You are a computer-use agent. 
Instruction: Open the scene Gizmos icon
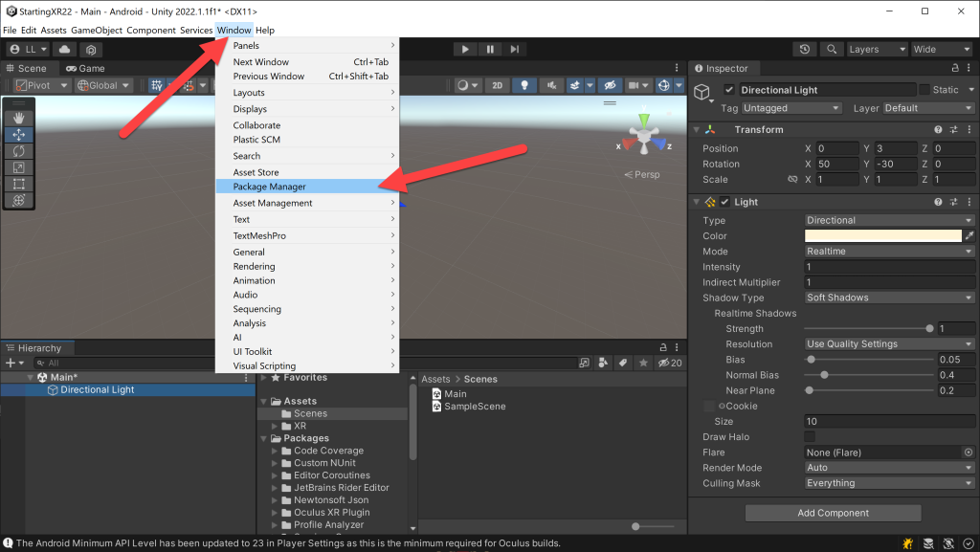pyautogui.click(x=664, y=85)
